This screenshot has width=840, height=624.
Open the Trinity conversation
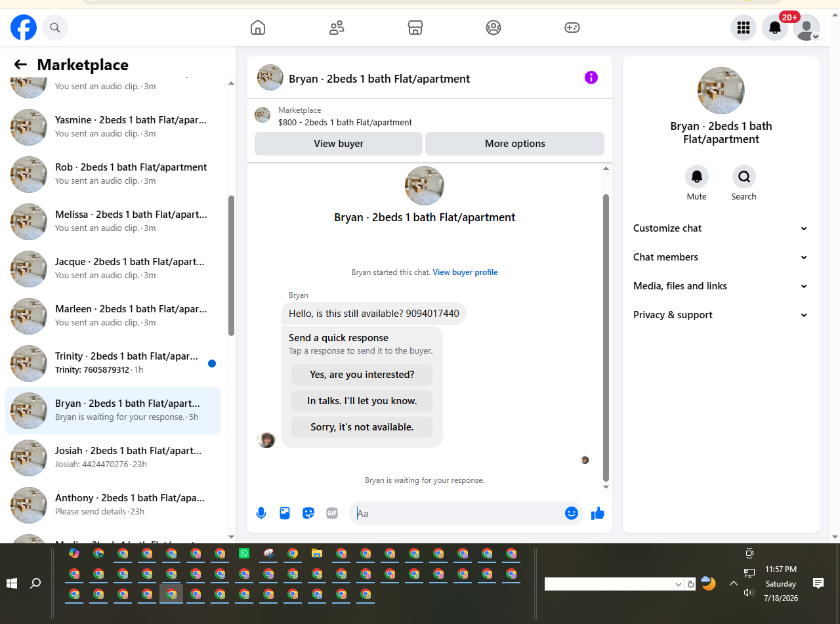pos(113,364)
